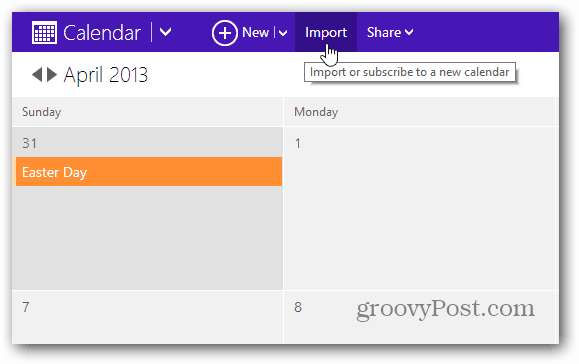Select the day 8 cell
The height and width of the screenshot is (364, 579).
click(x=419, y=317)
